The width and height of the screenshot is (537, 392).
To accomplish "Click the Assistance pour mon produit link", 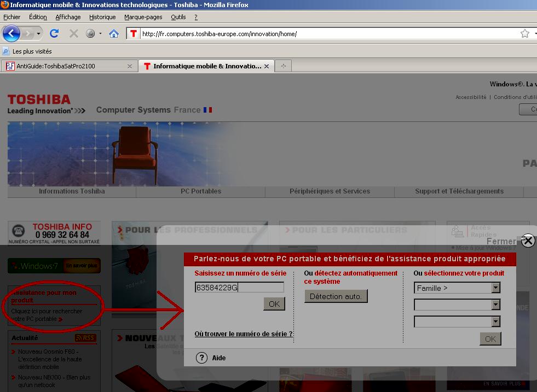I will [44, 296].
